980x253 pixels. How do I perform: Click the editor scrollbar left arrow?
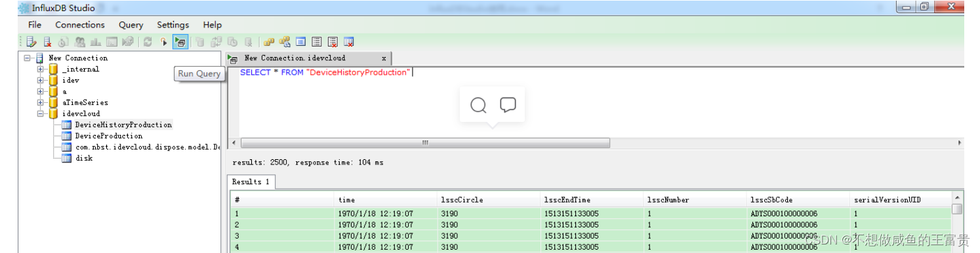(x=234, y=143)
